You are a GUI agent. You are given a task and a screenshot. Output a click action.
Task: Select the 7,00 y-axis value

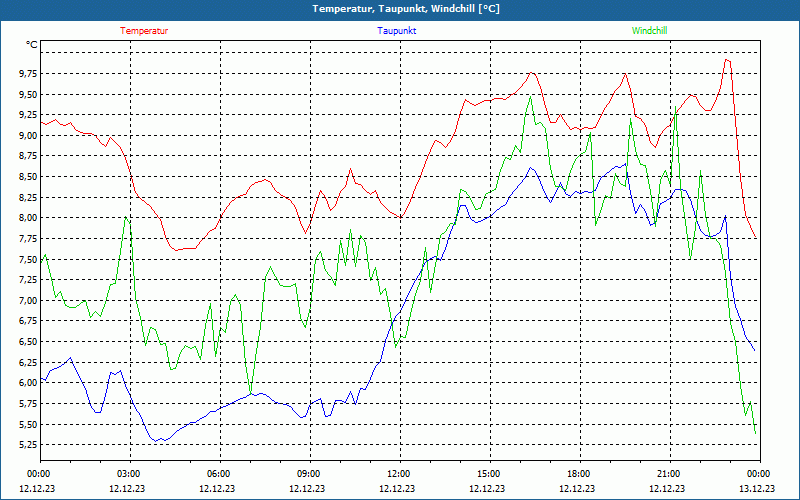pos(28,301)
